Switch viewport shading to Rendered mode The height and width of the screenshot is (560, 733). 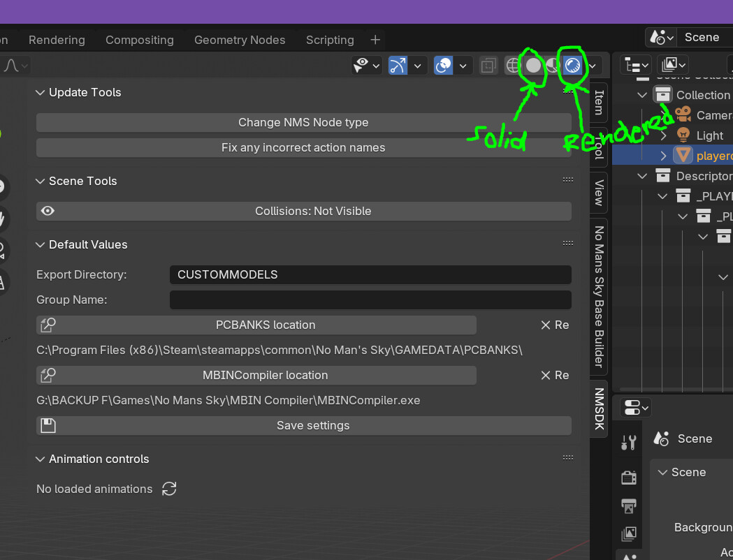click(572, 65)
